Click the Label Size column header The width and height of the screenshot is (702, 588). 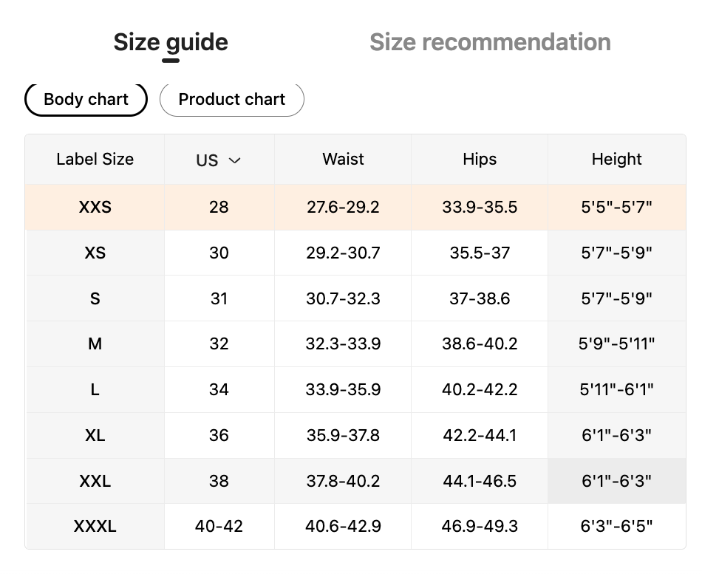pos(95,160)
